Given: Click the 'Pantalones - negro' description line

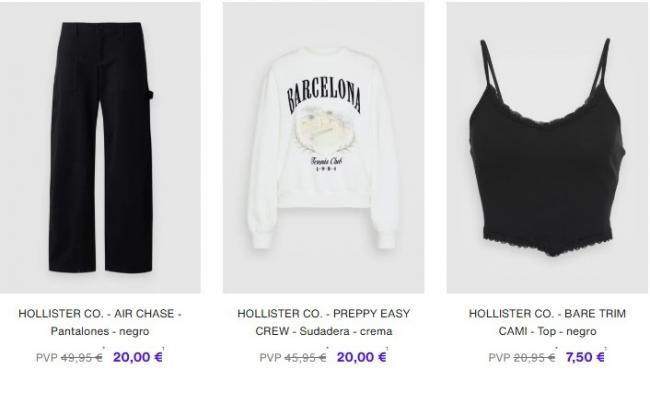Looking at the screenshot, I should tap(100, 331).
